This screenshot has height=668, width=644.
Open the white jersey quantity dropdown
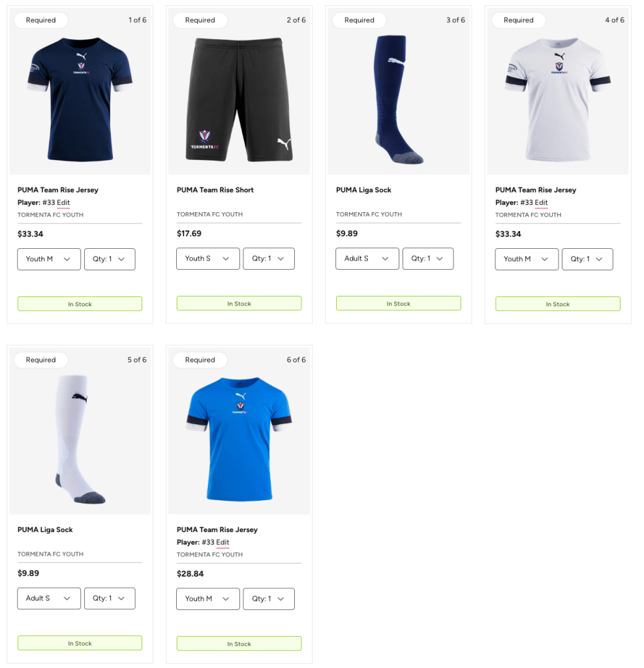click(x=587, y=259)
